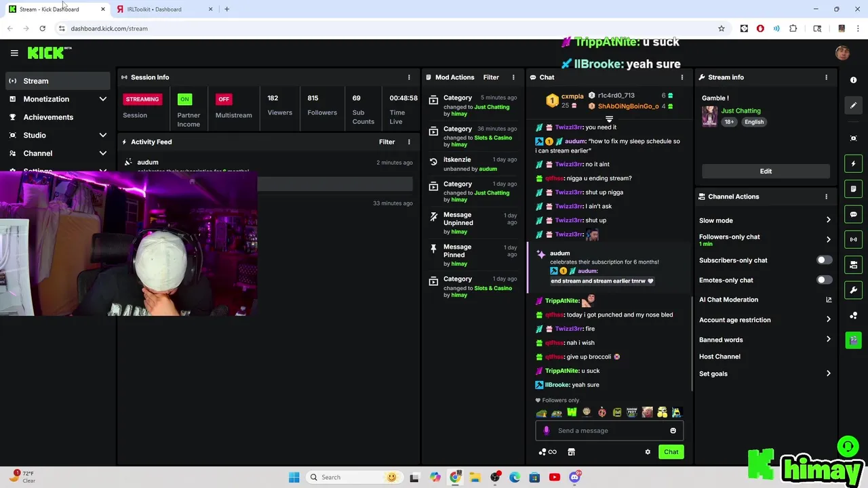This screenshot has width=868, height=488.
Task: Expand Channel sidebar section
Action: (103, 153)
